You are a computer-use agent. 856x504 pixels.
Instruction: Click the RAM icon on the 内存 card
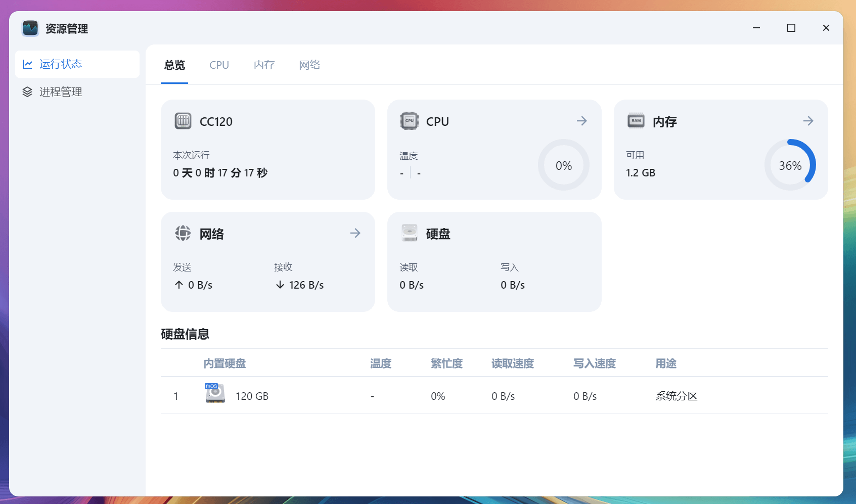pos(636,121)
